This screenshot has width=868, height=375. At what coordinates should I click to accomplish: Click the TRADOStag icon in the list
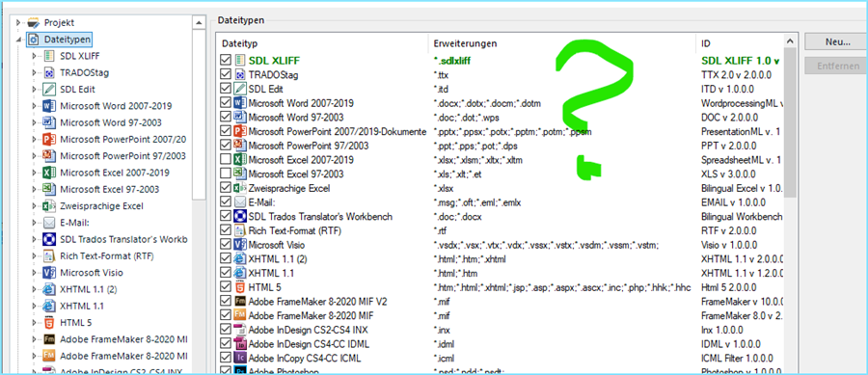click(240, 74)
